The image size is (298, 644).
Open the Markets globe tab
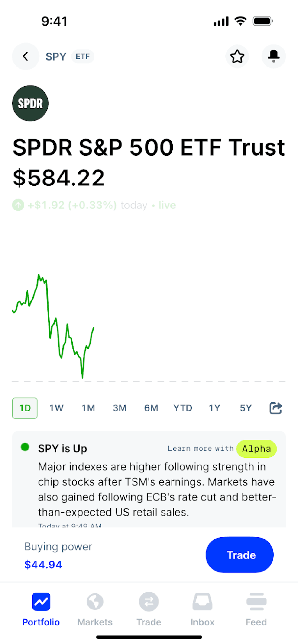click(x=95, y=607)
